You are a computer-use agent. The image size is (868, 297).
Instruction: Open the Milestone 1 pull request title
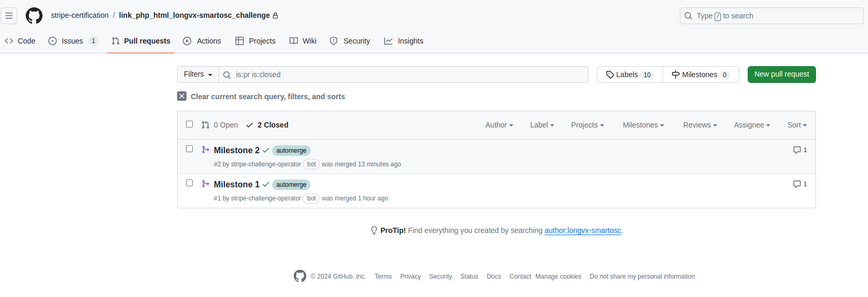tap(236, 184)
